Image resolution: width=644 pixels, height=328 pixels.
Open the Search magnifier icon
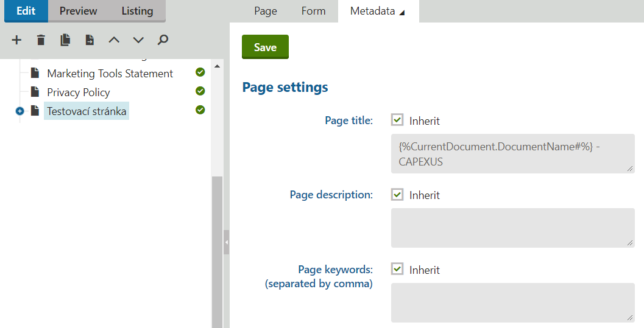pyautogui.click(x=163, y=40)
